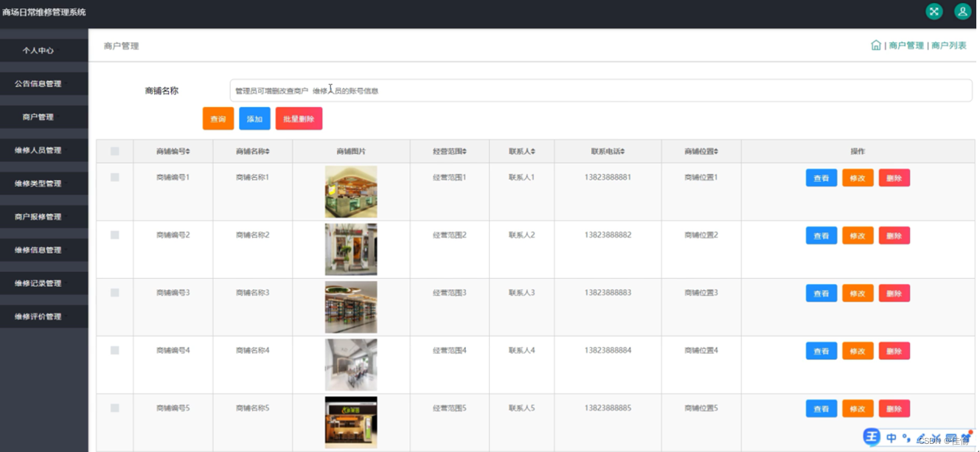Open 维修评价管理 in the sidebar
The height and width of the screenshot is (452, 980).
point(44,316)
